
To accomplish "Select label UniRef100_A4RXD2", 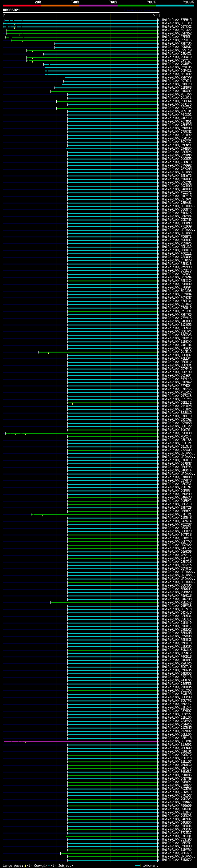I will [176, 91].
